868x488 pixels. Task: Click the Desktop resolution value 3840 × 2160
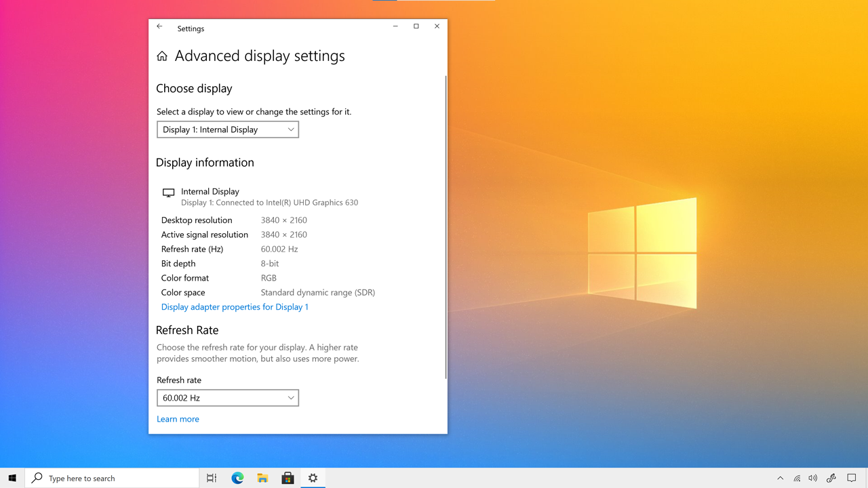point(283,220)
